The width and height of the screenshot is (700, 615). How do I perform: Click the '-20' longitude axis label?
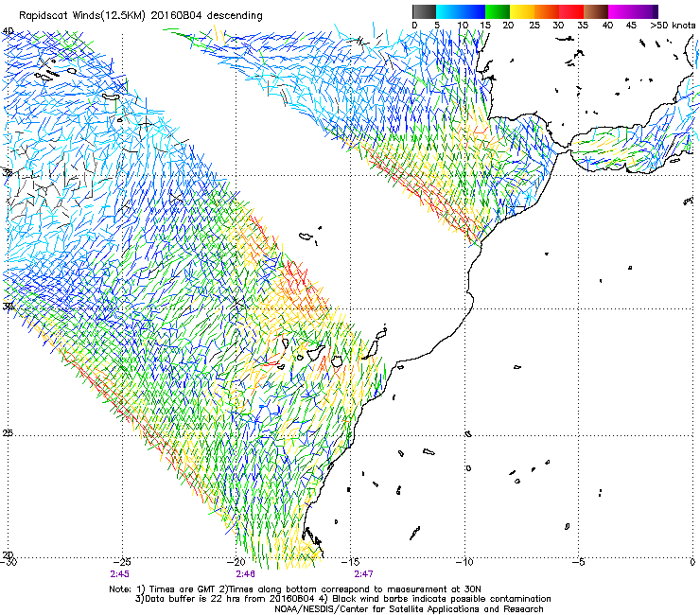[236, 562]
